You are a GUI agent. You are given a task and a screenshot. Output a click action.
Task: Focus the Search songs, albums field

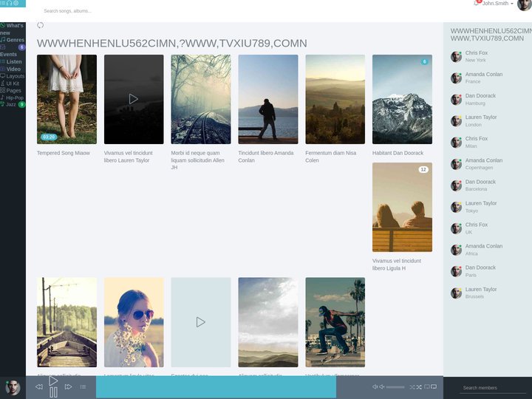(68, 11)
